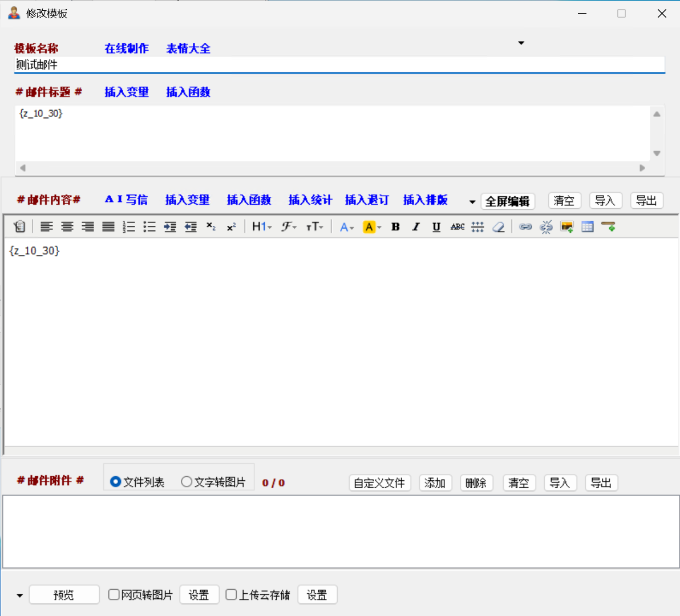Center align text in the editor
Image resolution: width=680 pixels, height=616 pixels.
[67, 227]
